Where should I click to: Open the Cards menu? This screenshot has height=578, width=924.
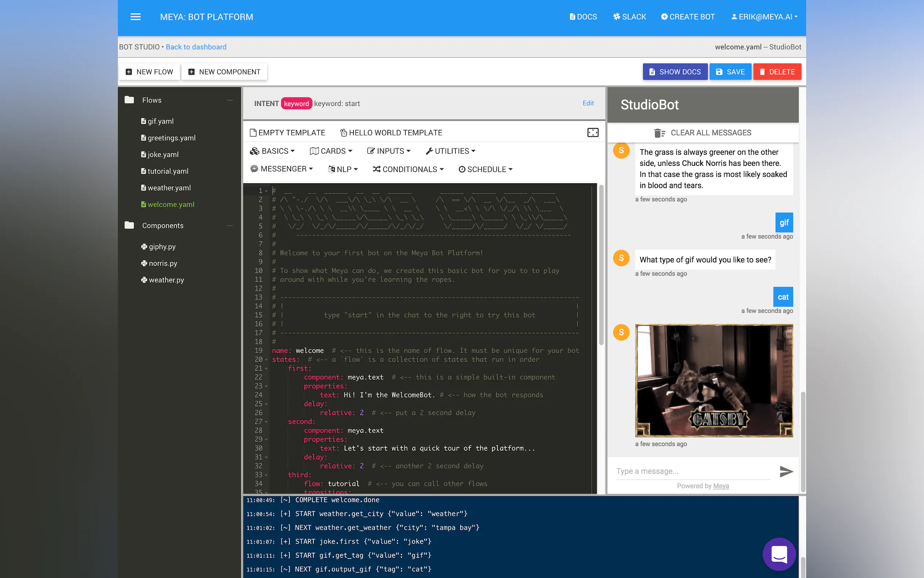coord(331,151)
